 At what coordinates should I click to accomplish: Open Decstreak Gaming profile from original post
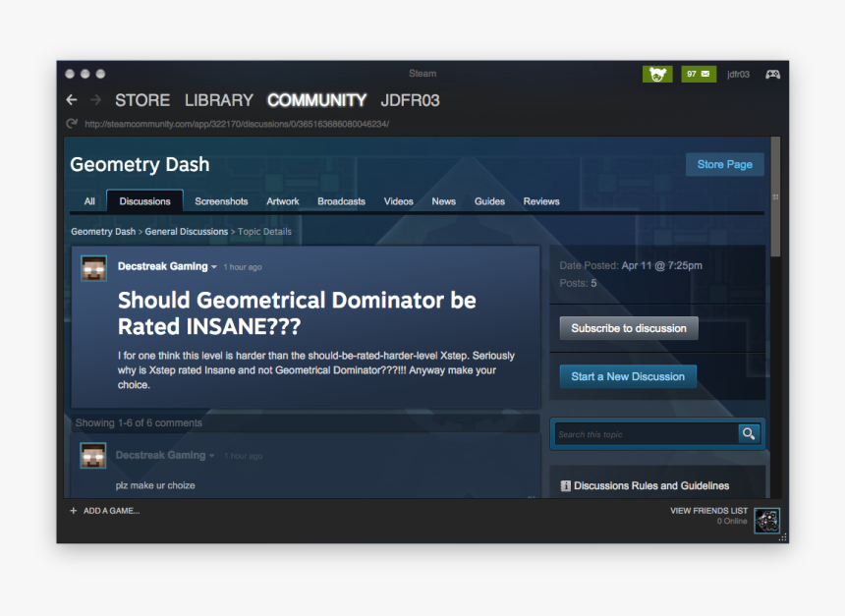tap(163, 266)
